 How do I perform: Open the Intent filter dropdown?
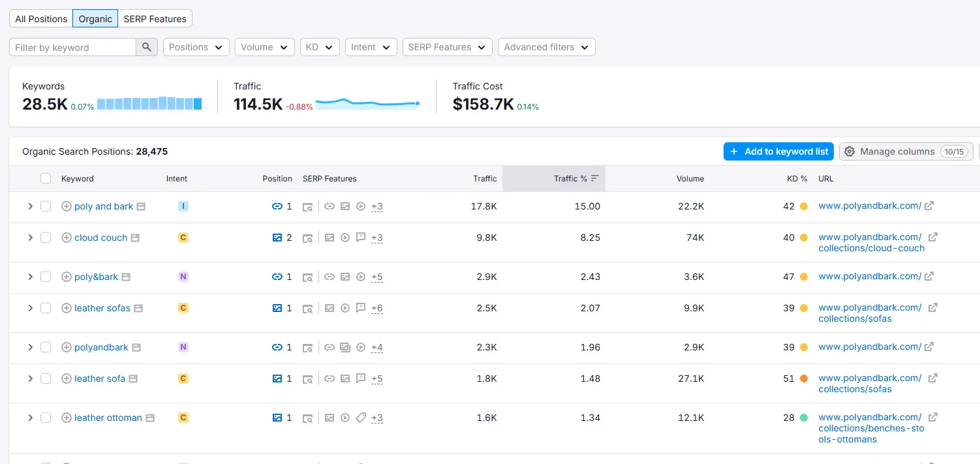tap(371, 47)
